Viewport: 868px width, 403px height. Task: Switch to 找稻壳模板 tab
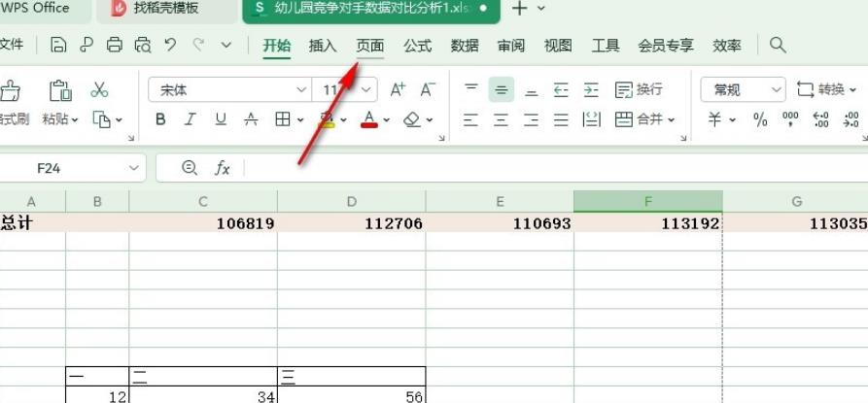coord(166,10)
